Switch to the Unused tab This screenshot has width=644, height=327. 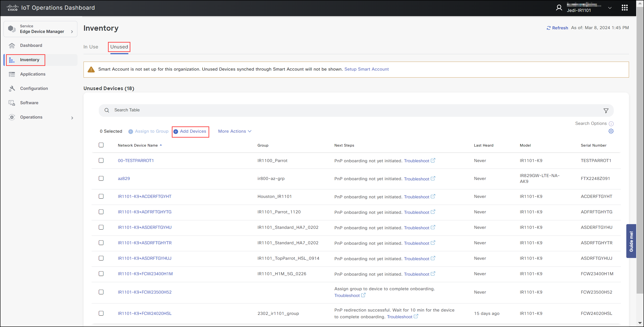119,47
